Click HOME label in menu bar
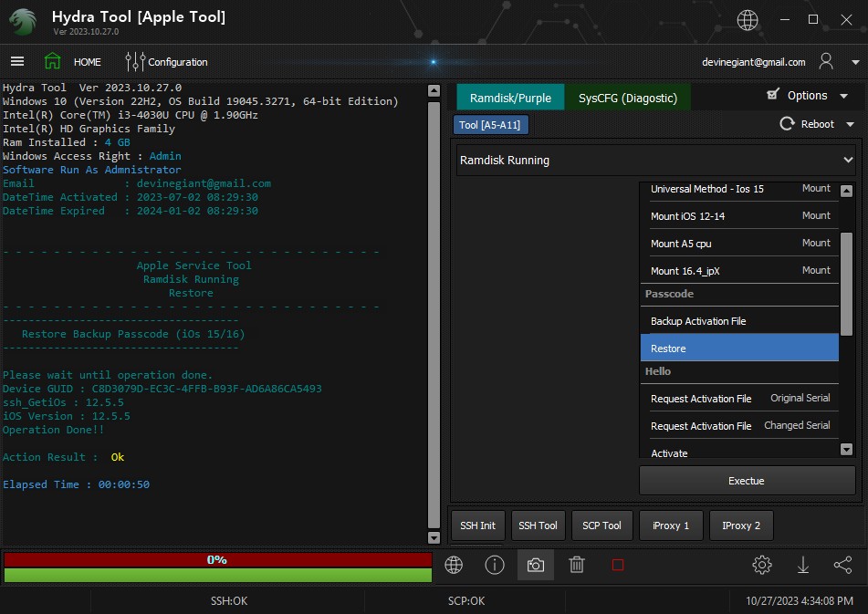868x614 pixels. [88, 62]
